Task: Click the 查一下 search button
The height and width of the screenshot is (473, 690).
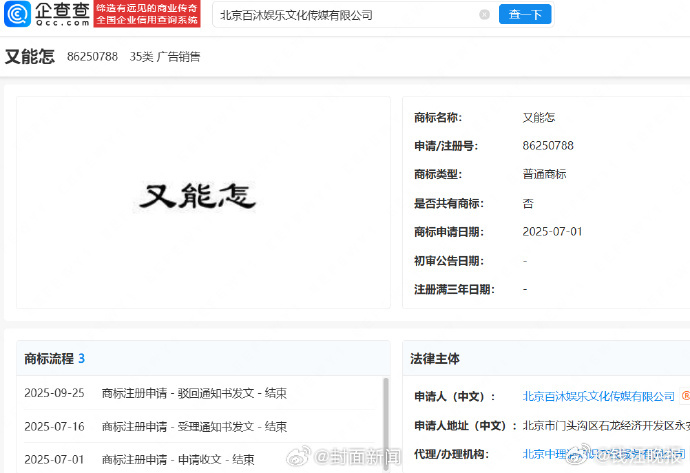Action: [x=525, y=15]
